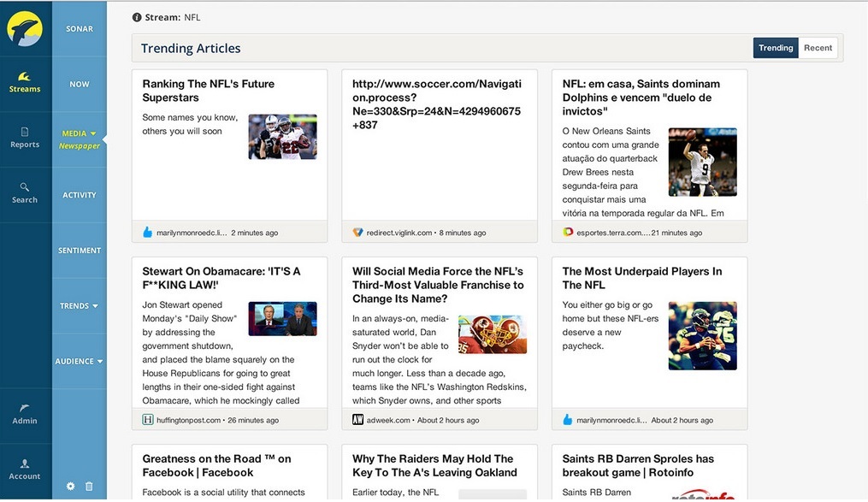
Task: Click 'marilynmonroedc.li...' source with '2 minutes ago'
Action: (192, 233)
